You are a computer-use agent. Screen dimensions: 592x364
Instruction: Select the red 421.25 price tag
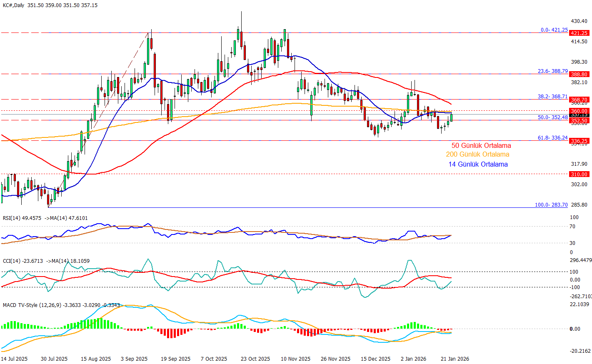[579, 33]
